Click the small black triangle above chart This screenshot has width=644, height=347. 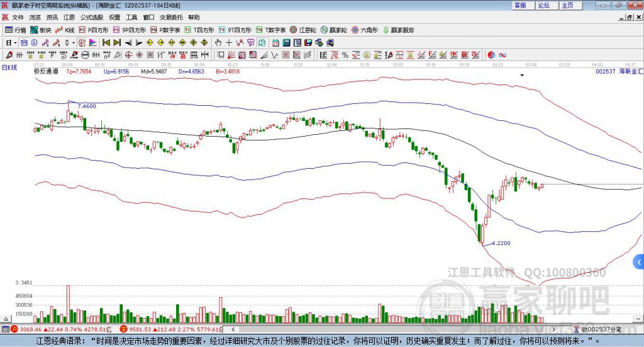pos(522,75)
